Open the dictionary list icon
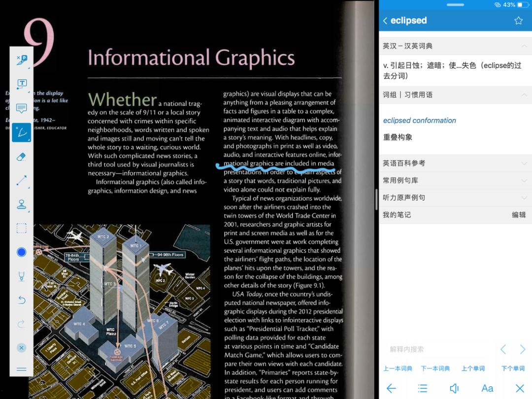The image size is (532, 399). (x=422, y=388)
